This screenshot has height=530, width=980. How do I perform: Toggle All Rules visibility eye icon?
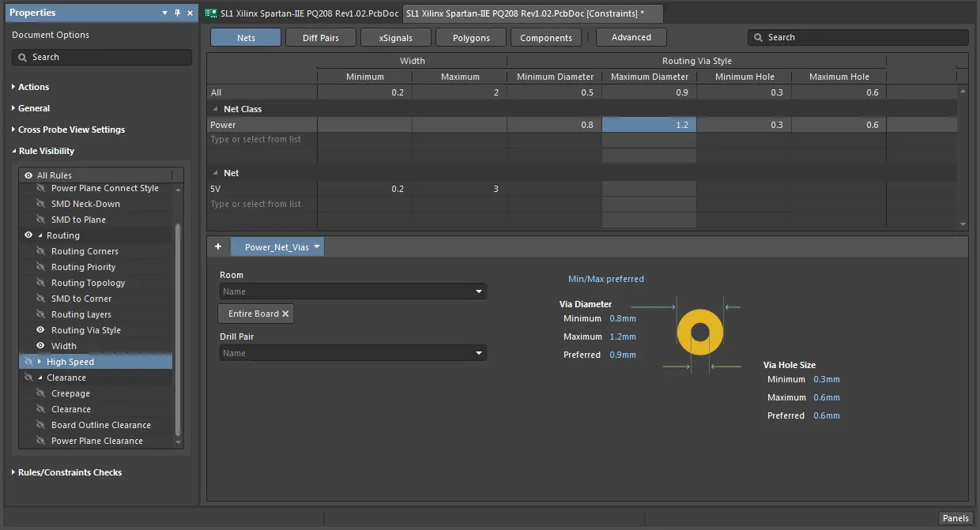[28, 175]
